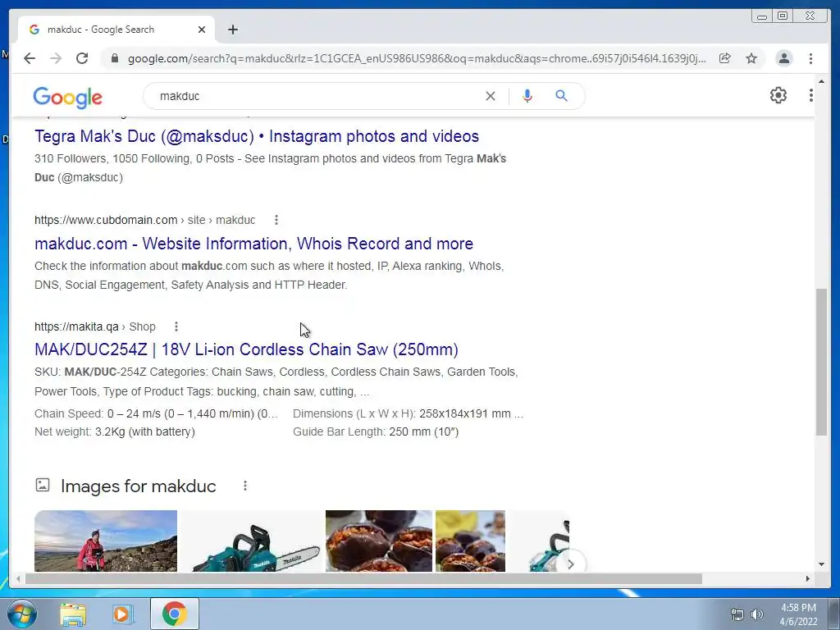The image size is (840, 630).
Task: Reload the Google search page
Action: 82,58
